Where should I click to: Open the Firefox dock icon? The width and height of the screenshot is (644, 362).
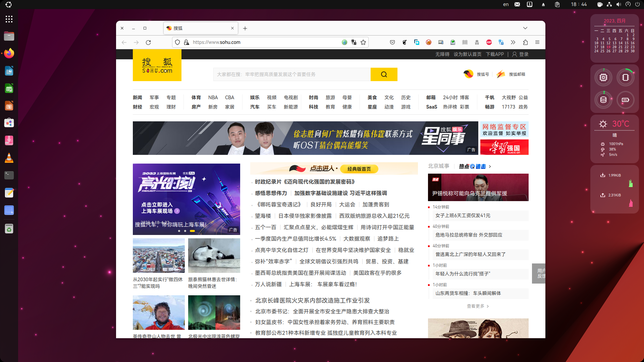(x=9, y=53)
